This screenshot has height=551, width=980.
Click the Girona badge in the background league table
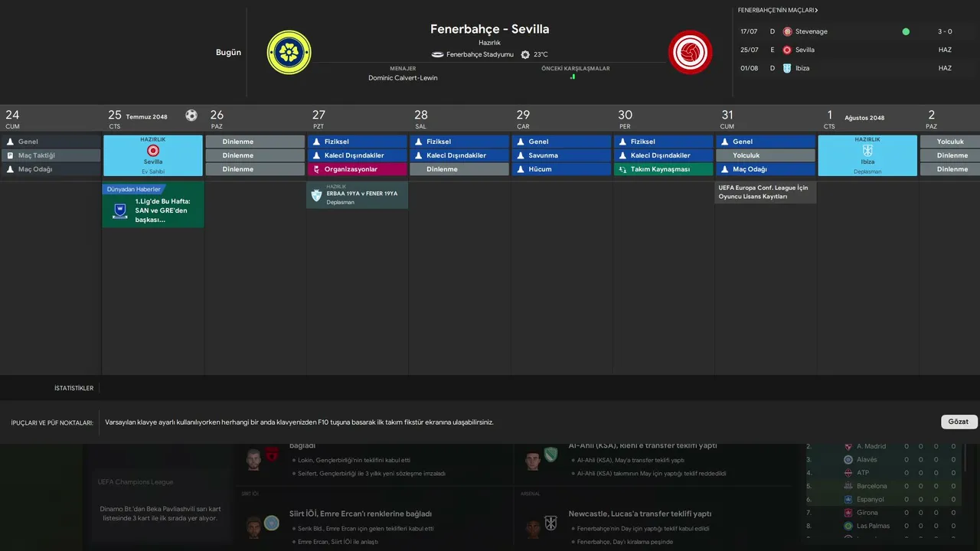tap(848, 513)
